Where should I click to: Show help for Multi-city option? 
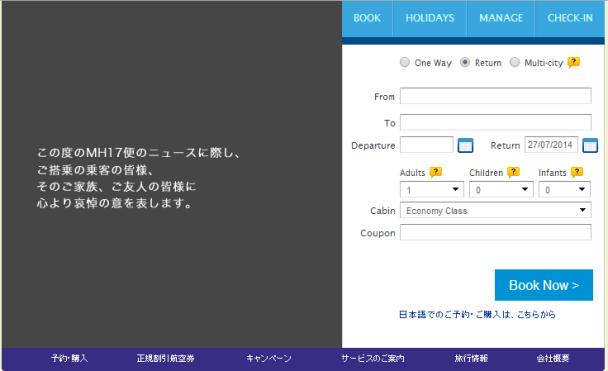click(x=573, y=62)
